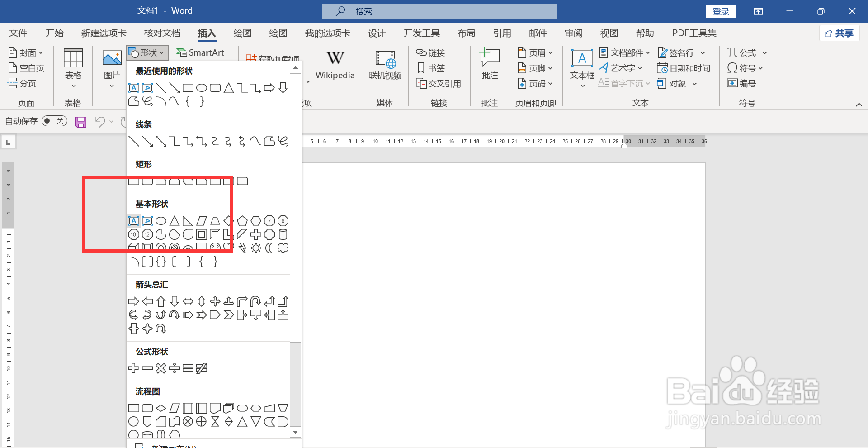
Task: Click the Share (共享) button
Action: click(840, 33)
